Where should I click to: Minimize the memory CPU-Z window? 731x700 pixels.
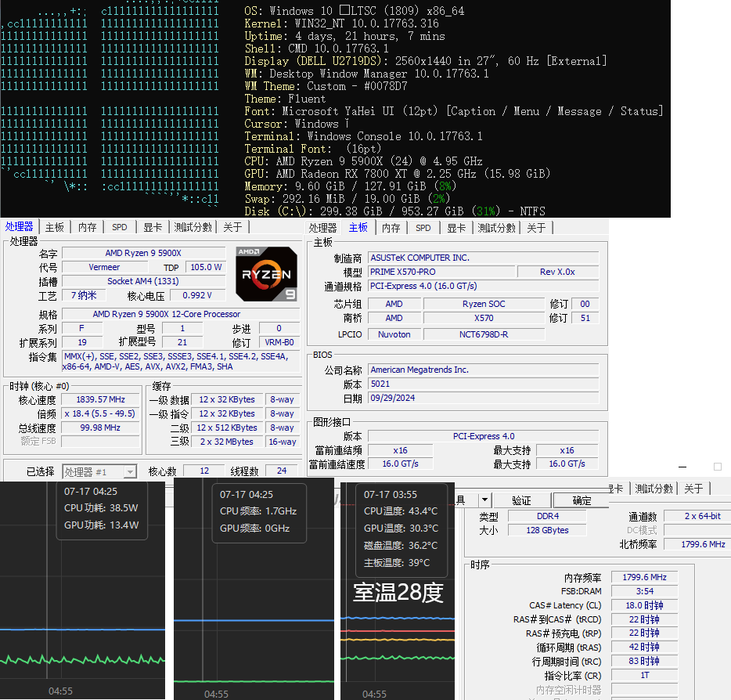point(682,467)
